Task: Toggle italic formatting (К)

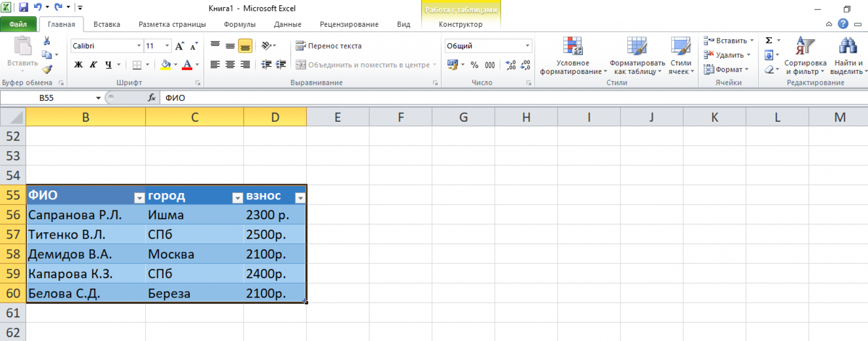Action: click(x=93, y=65)
